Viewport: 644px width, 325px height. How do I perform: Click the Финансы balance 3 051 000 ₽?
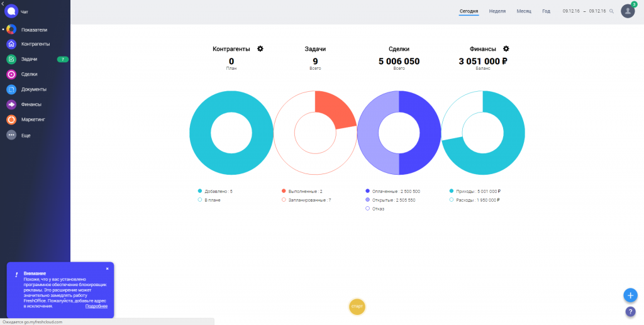pos(483,62)
